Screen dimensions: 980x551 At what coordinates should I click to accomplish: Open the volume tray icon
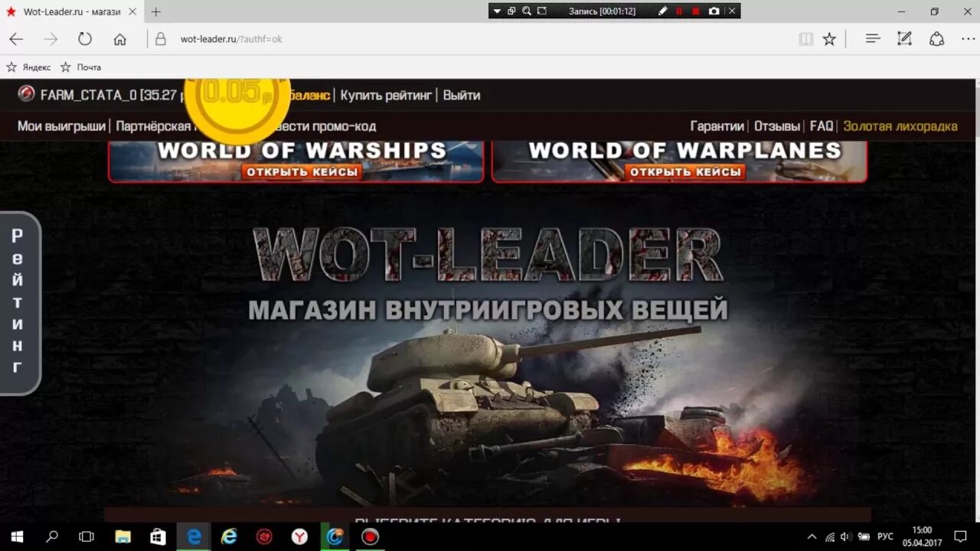(x=846, y=536)
